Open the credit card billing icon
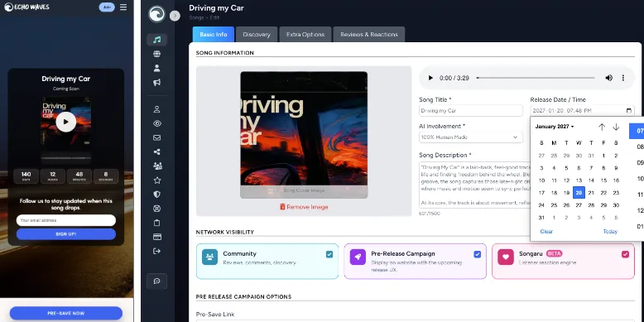 (156, 237)
